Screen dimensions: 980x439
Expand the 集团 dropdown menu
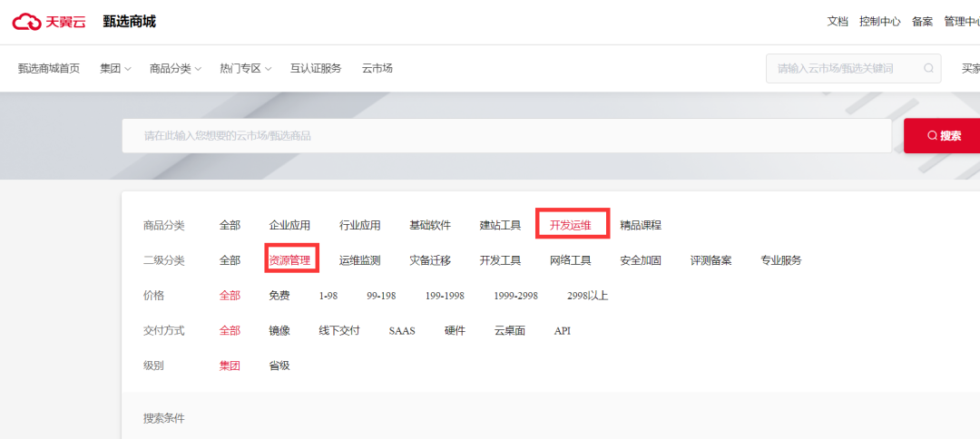point(115,69)
